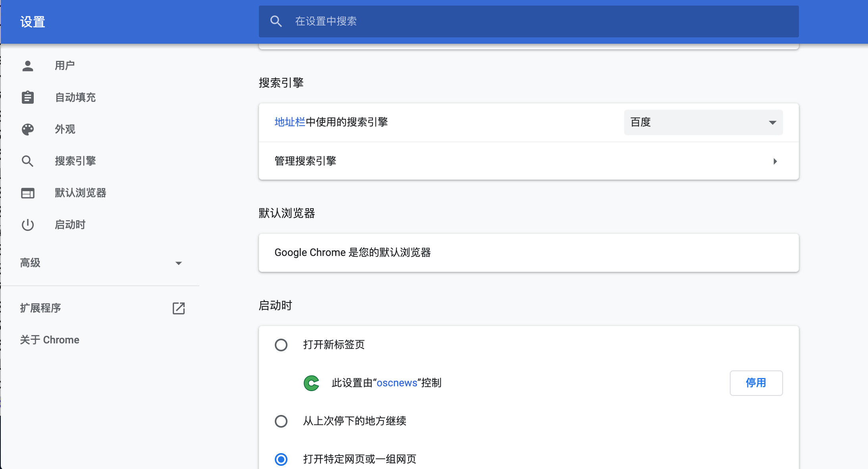Open 管理搜索引擎 via its arrow
Viewport: 868px width, 469px height.
click(775, 161)
